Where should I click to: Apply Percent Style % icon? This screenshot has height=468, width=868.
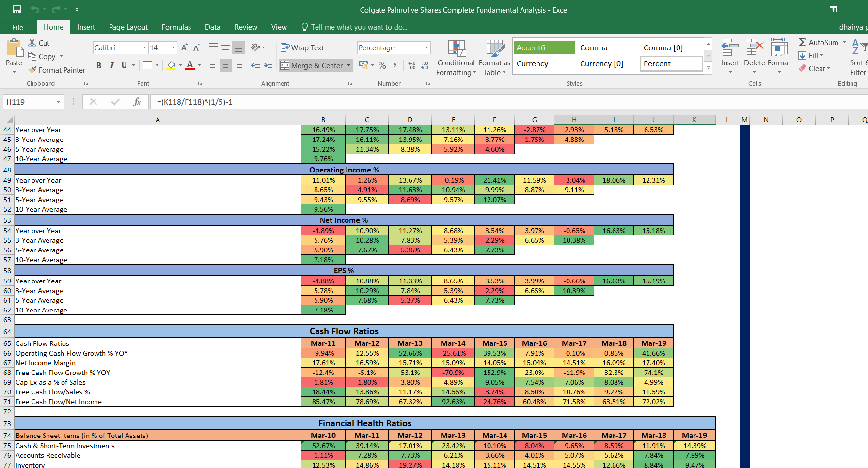[382, 65]
